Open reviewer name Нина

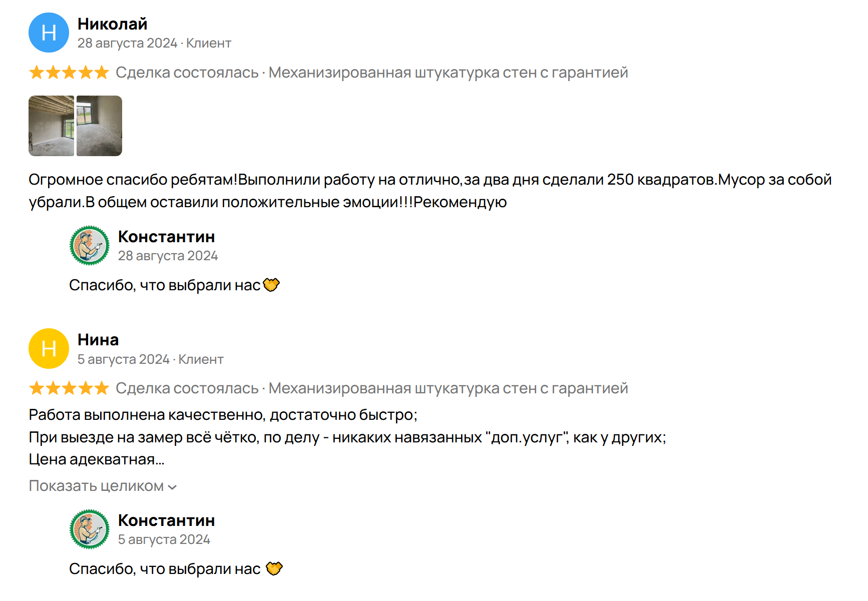[x=98, y=340]
